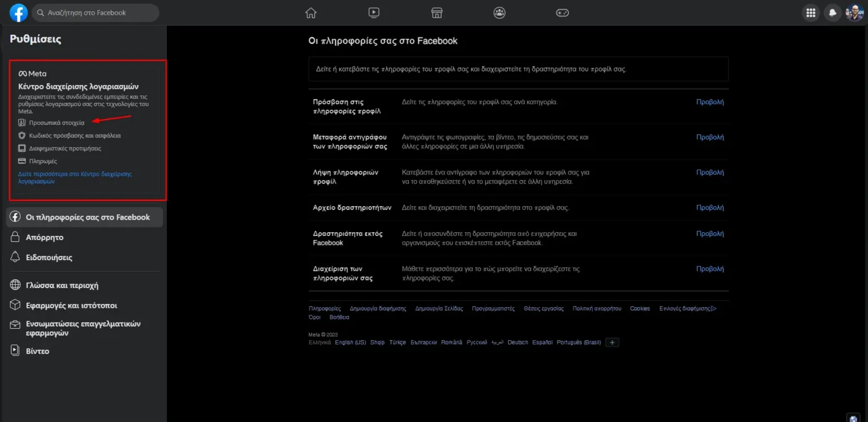The image size is (868, 422).
Task: Click footer link Βοήθεια
Action: pyautogui.click(x=339, y=317)
